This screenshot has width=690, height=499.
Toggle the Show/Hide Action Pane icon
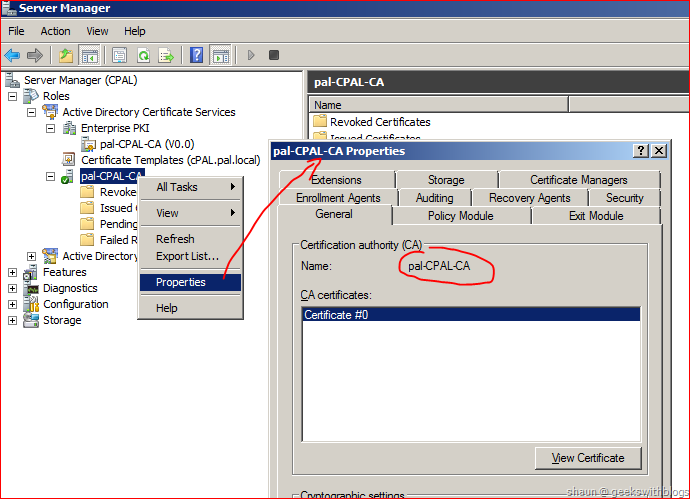coord(220,55)
